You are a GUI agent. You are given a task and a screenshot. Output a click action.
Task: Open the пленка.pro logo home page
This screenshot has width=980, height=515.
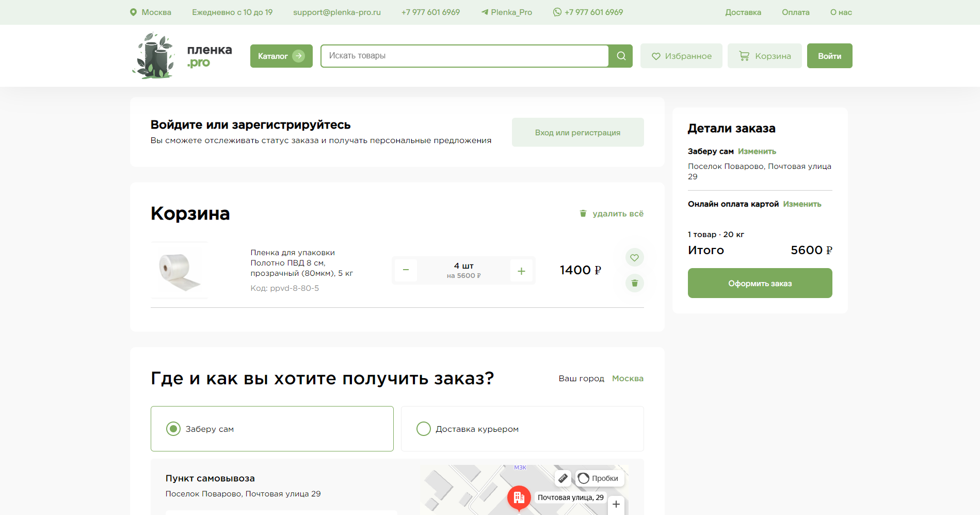[x=182, y=56]
